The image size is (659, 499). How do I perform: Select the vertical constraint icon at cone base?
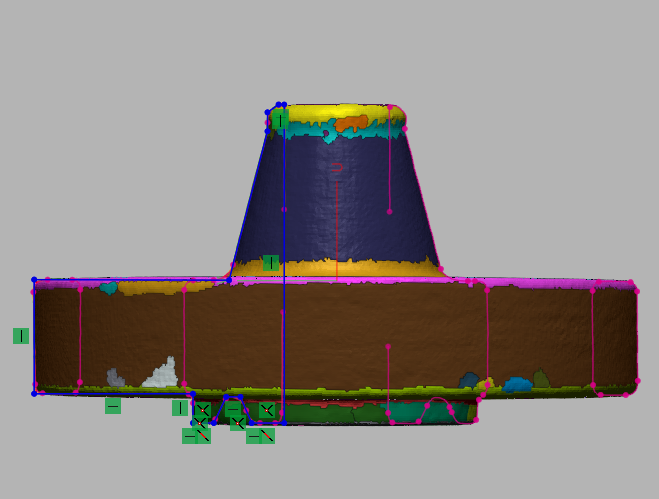271,263
